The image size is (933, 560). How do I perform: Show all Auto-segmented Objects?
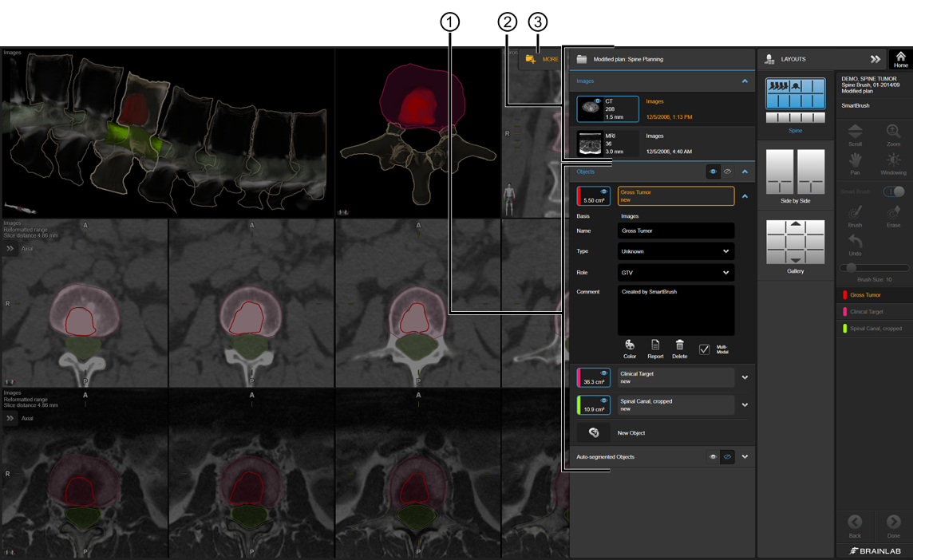pos(712,456)
